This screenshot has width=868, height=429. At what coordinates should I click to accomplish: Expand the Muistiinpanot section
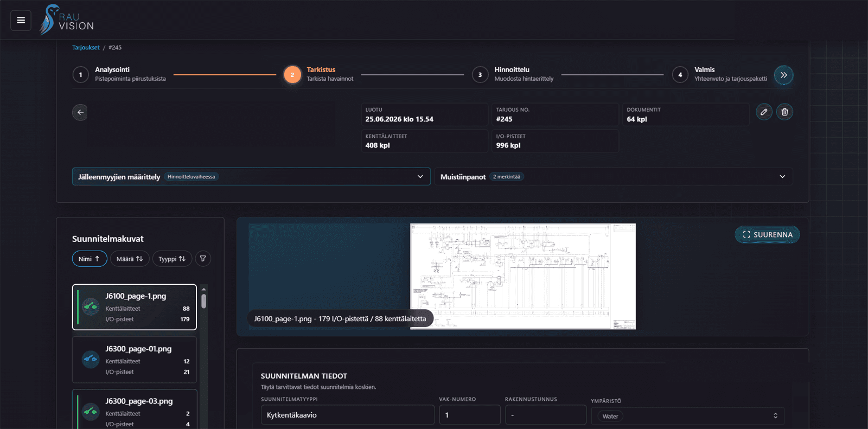(x=614, y=177)
